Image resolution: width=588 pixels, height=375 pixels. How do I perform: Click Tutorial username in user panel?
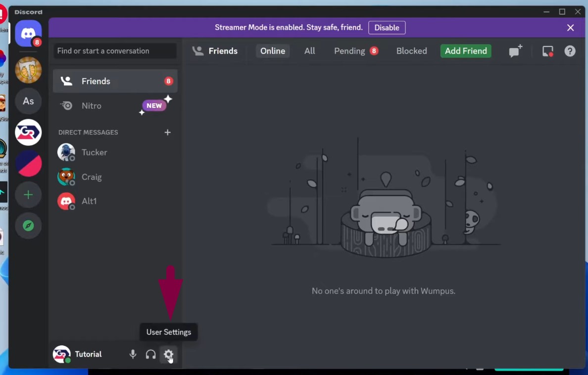[88, 354]
